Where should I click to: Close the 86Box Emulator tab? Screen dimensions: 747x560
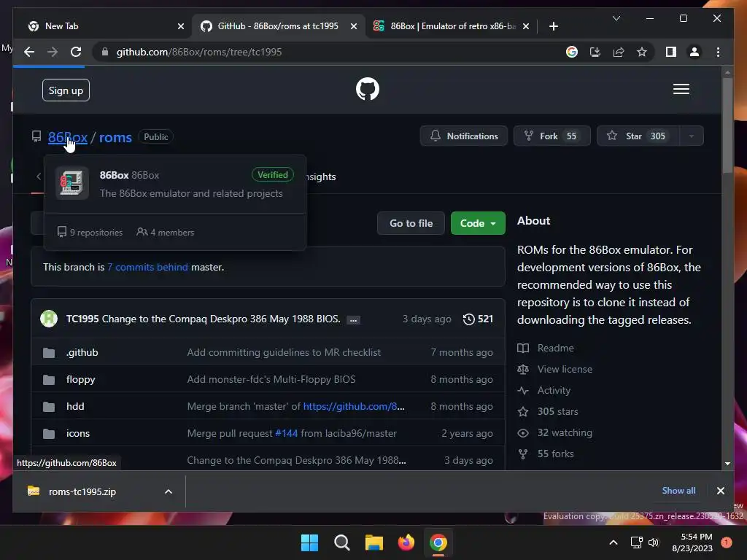[x=525, y=26]
